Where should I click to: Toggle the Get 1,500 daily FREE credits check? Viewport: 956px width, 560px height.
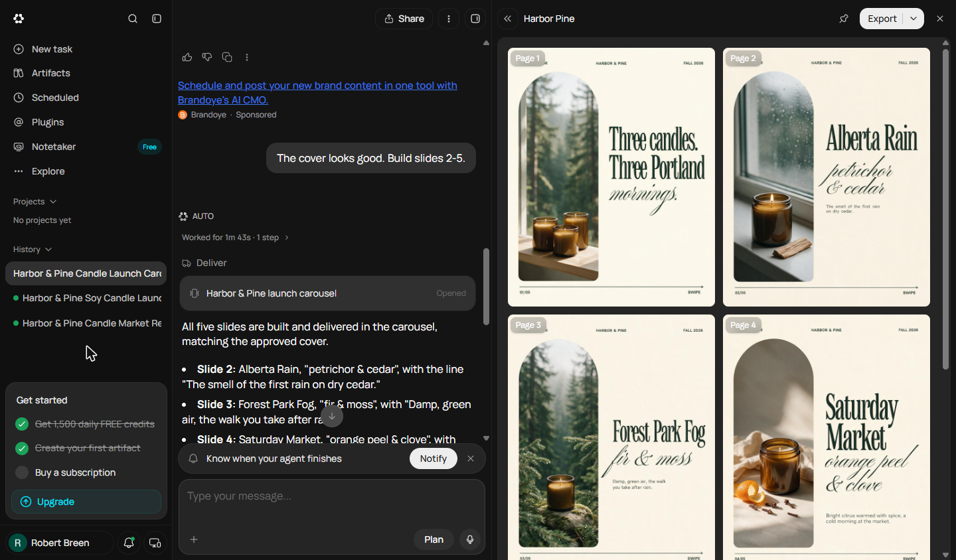22,424
